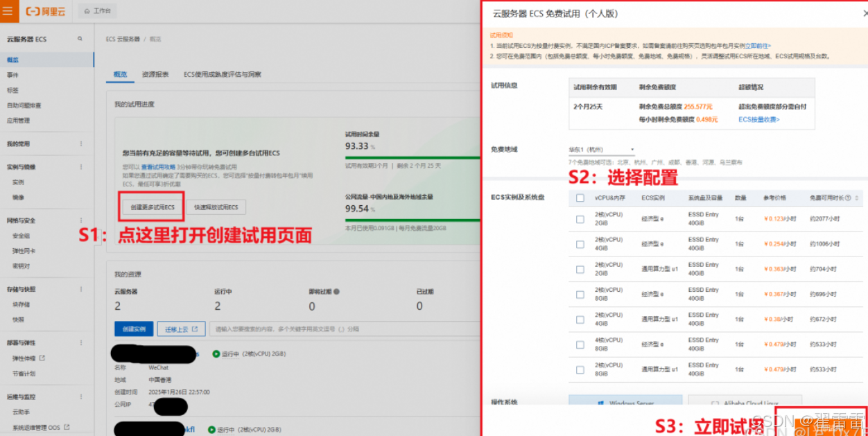Select 事件 in the sidebar

13,75
